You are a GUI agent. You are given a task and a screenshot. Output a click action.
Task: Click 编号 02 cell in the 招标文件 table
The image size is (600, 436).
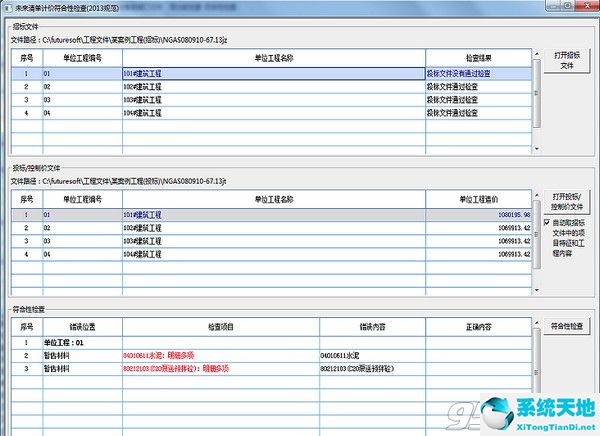tap(83, 87)
